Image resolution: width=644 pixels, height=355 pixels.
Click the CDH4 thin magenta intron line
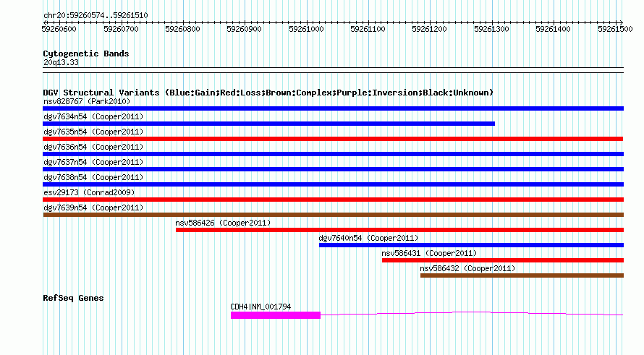pyautogui.click(x=472, y=314)
